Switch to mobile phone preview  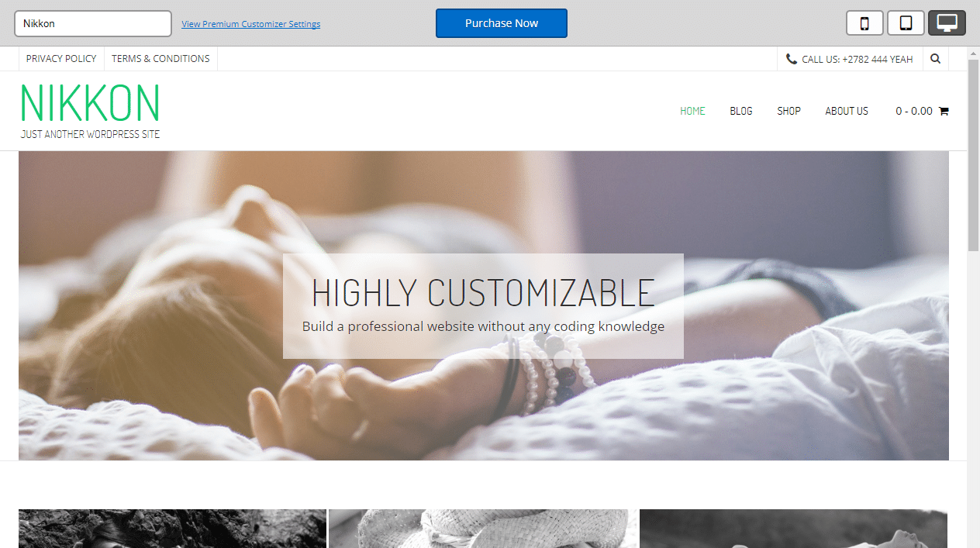coord(864,23)
